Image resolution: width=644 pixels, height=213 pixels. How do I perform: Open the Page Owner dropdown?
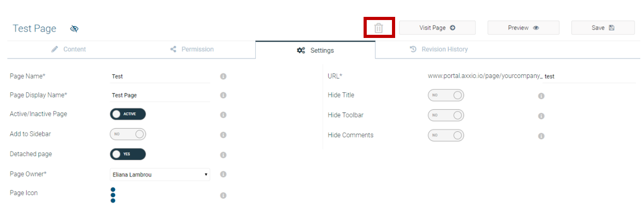pyautogui.click(x=160, y=175)
